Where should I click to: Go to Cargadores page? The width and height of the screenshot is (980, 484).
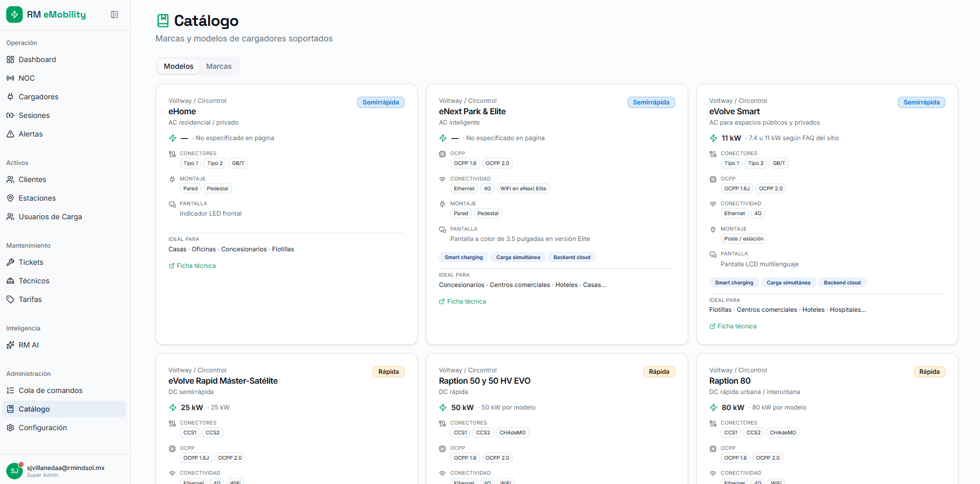coord(64,97)
